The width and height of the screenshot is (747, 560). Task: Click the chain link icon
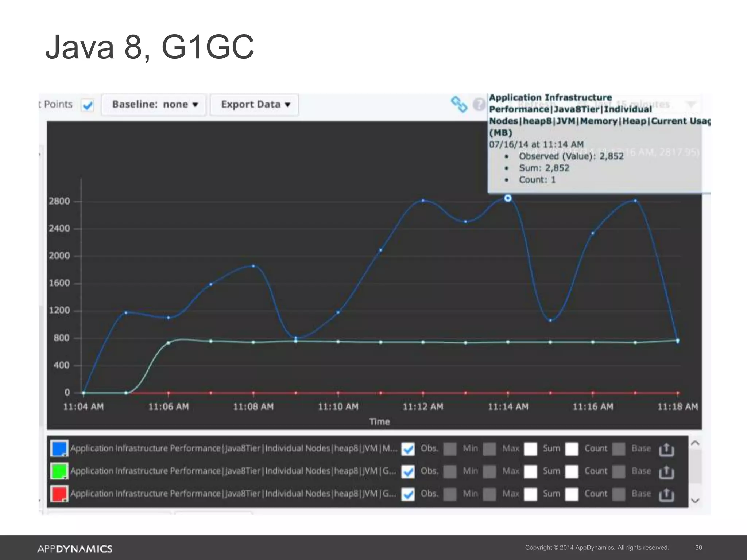click(x=459, y=104)
